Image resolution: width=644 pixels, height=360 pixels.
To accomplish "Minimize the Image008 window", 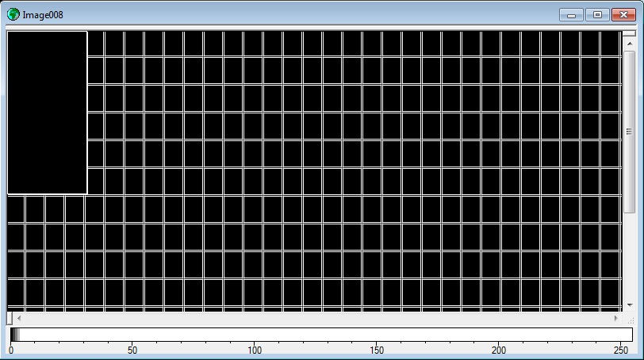I will (571, 15).
